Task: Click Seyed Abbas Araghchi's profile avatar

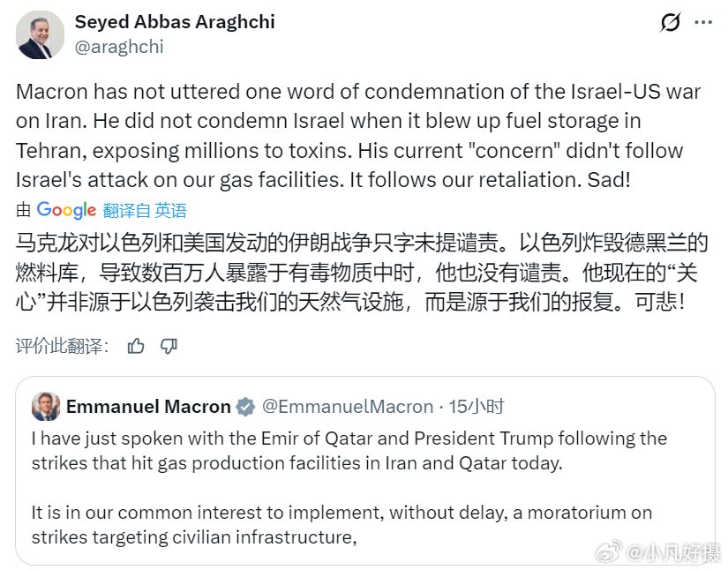Action: 40,35
